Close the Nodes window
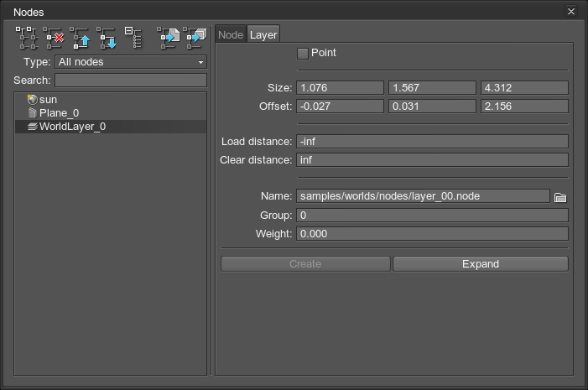588x390 pixels. pyautogui.click(x=571, y=12)
